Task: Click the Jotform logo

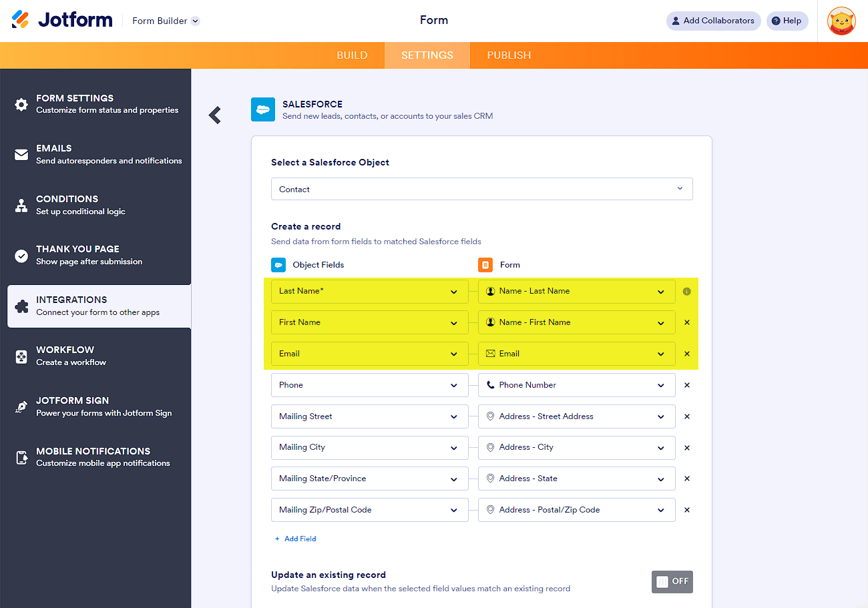Action: 62,20
